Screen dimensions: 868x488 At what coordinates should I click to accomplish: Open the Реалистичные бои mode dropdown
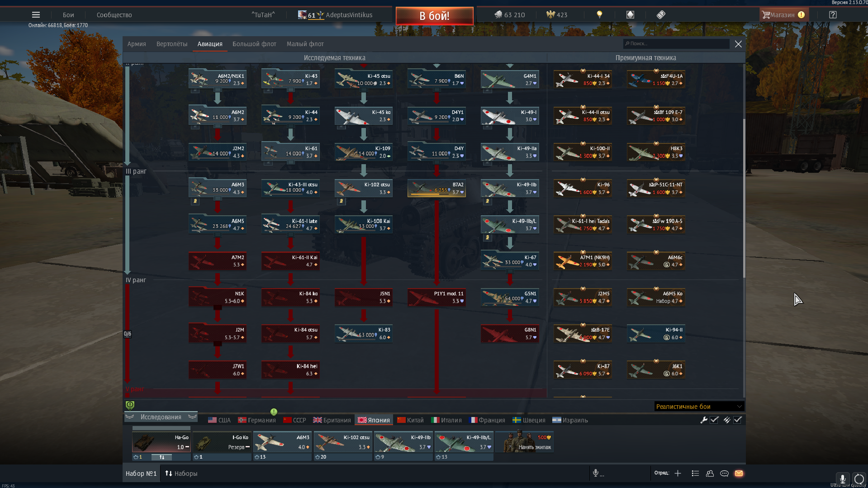pyautogui.click(x=699, y=406)
